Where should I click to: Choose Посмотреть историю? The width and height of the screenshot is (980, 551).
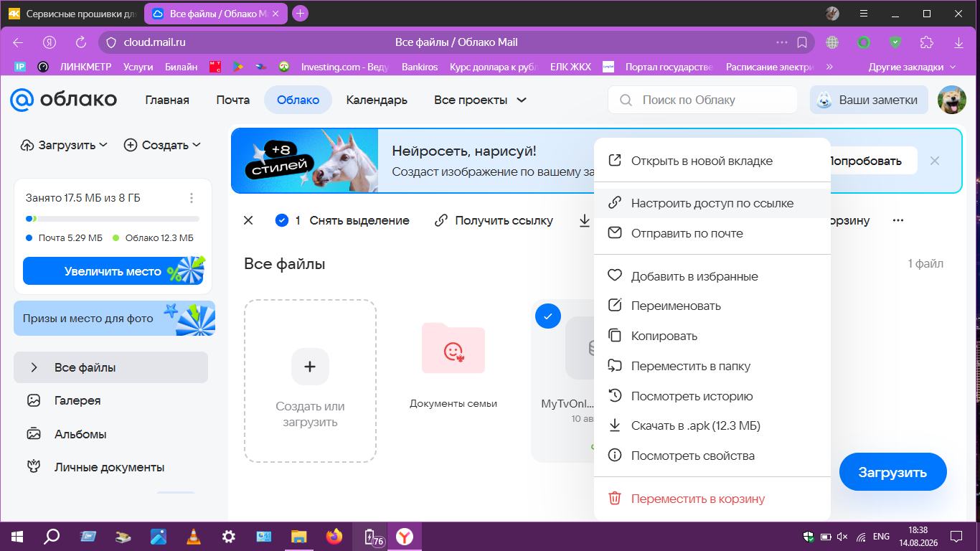click(x=712, y=396)
